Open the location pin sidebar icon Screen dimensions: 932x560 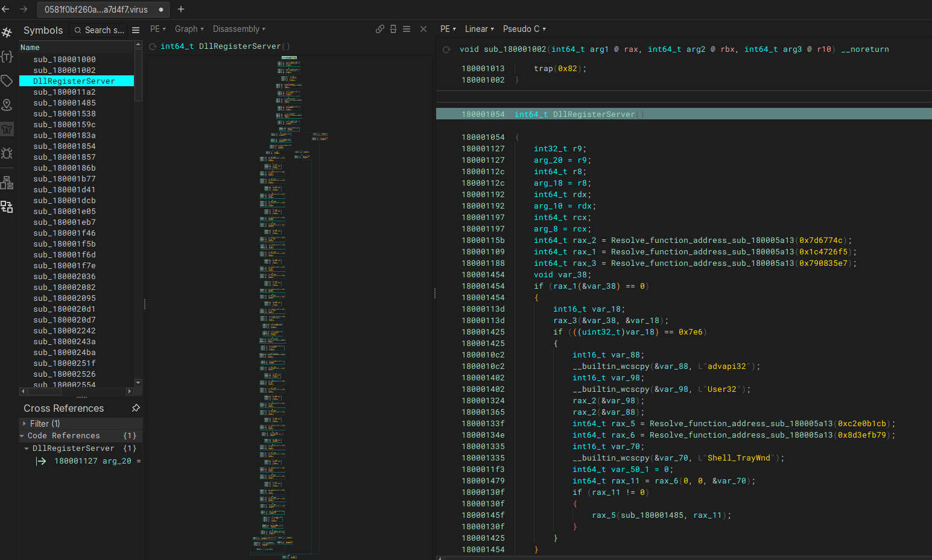7,105
